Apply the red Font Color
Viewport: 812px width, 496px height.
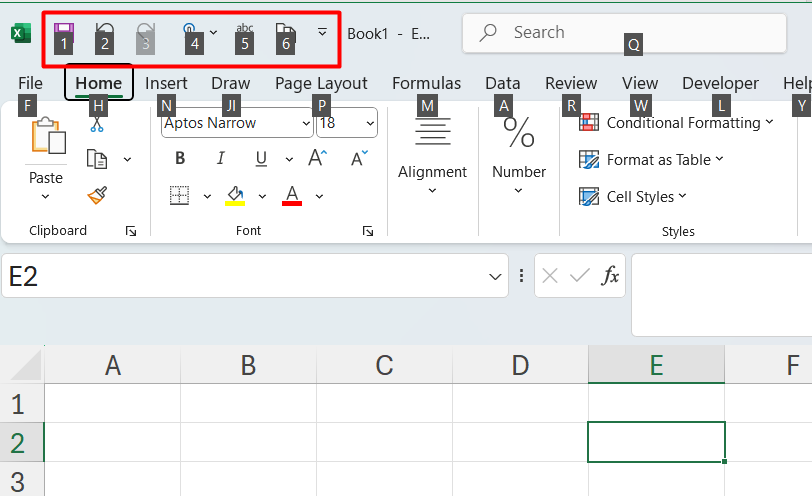(x=292, y=196)
